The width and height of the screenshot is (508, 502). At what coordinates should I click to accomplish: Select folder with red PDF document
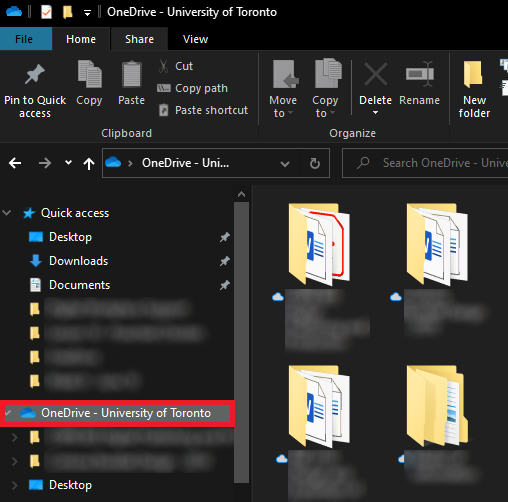319,245
